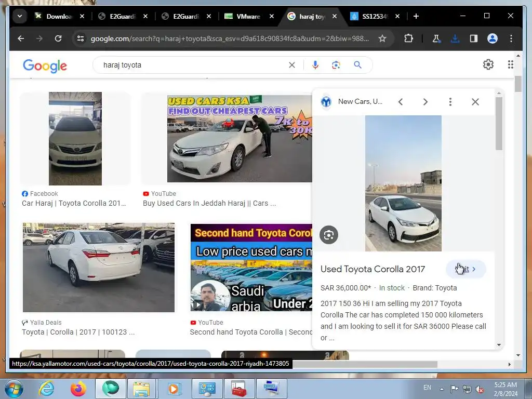The width and height of the screenshot is (532, 399).
Task: Open the Chrome profile avatar
Action: tap(493, 38)
